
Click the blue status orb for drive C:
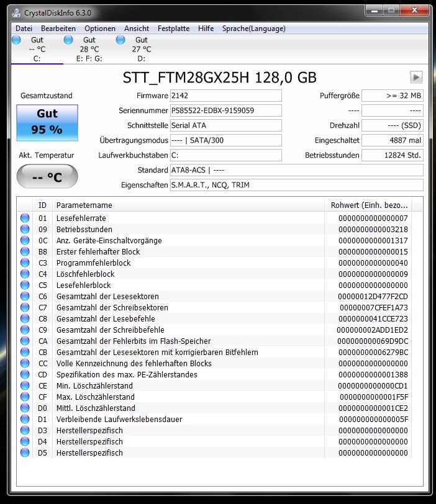(16, 40)
